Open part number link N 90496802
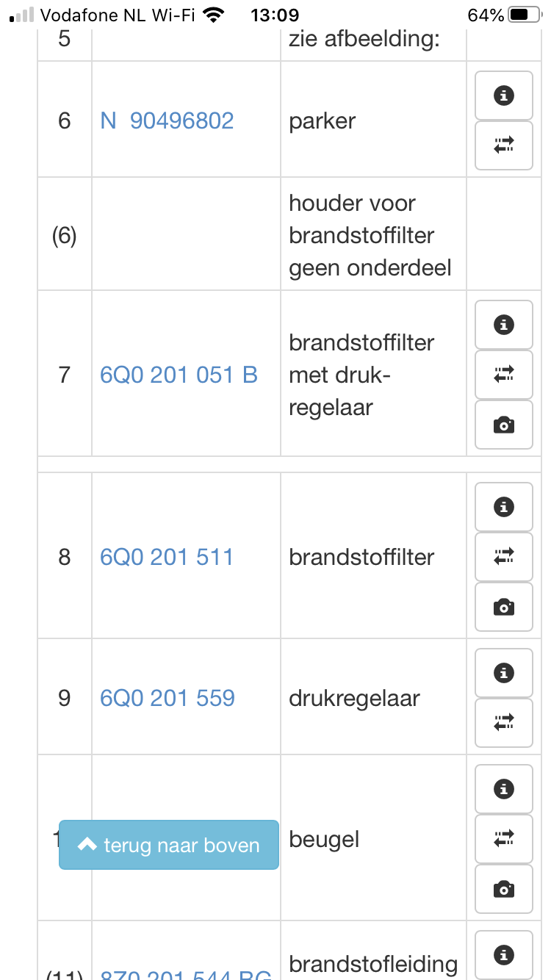This screenshot has height=980, width=551. click(x=167, y=120)
